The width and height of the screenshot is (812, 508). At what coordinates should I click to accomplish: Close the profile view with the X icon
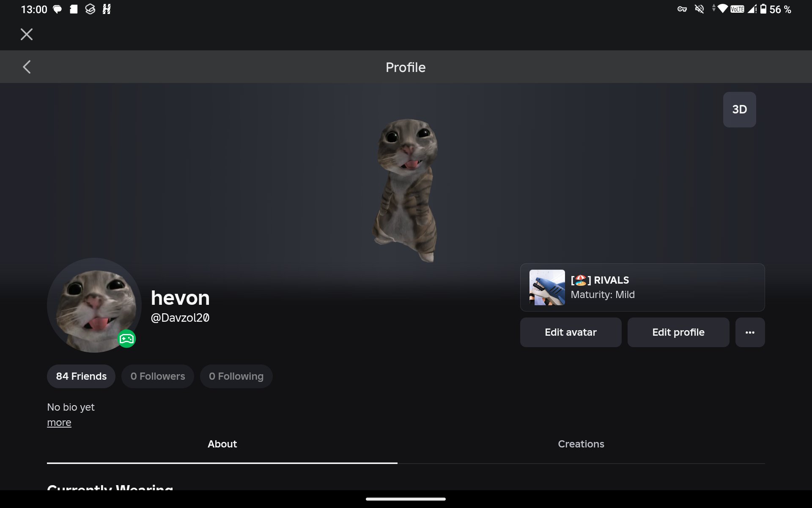point(27,34)
